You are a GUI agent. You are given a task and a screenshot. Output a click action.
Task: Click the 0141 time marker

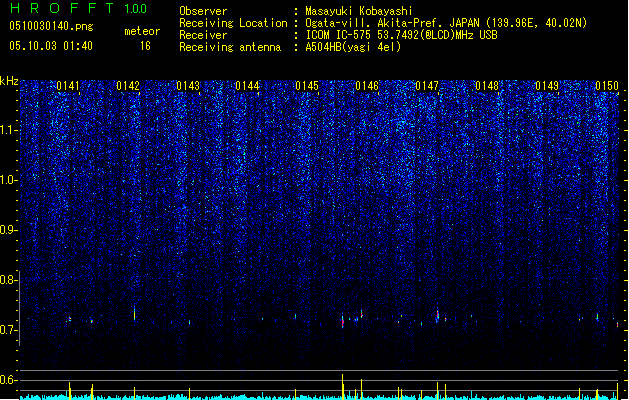[68, 86]
